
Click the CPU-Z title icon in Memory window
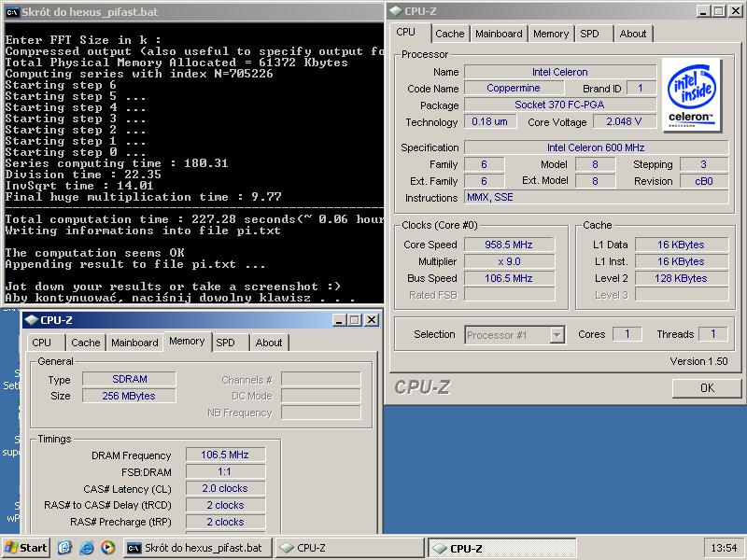pyautogui.click(x=32, y=320)
